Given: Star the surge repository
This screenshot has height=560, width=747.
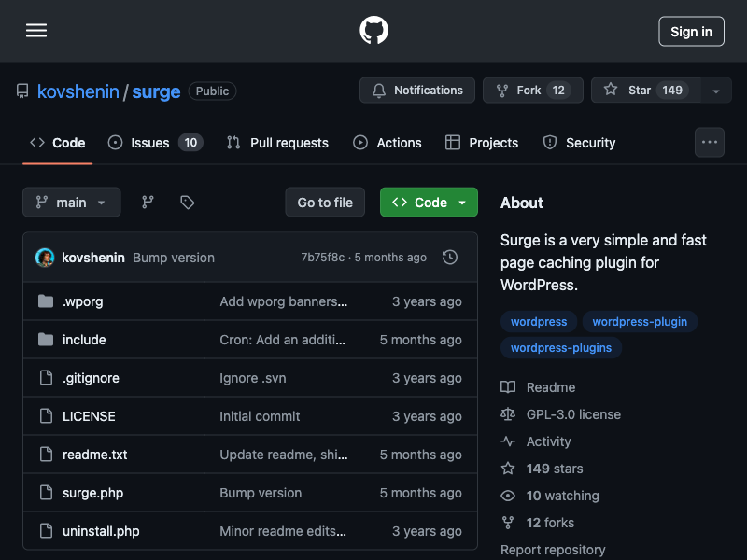Looking at the screenshot, I should 646,90.
